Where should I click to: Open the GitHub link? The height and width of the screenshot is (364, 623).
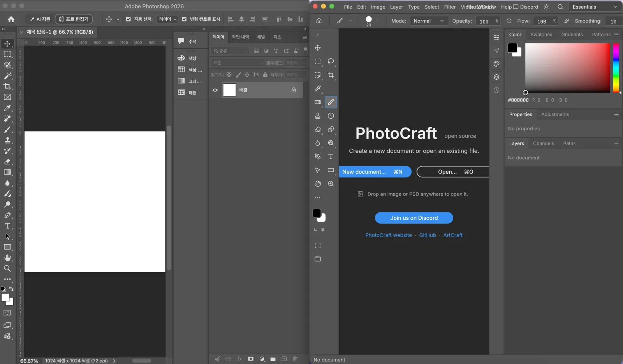(x=428, y=235)
